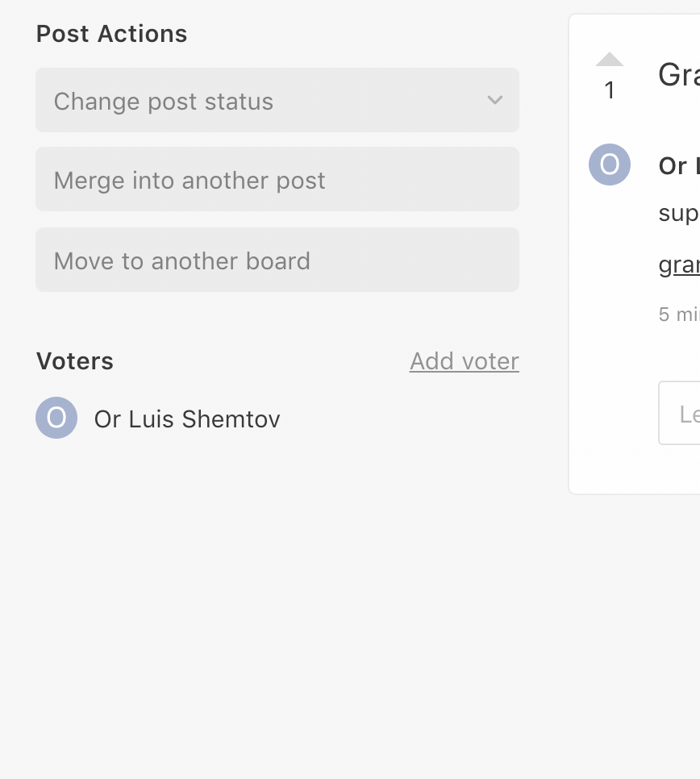Open the underlined link in post body
The height and width of the screenshot is (779, 700).
click(x=679, y=265)
